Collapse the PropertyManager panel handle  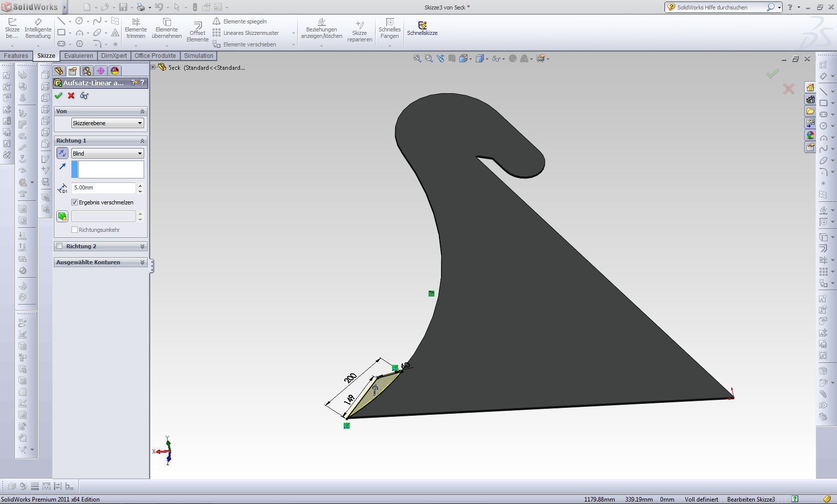[x=152, y=266]
